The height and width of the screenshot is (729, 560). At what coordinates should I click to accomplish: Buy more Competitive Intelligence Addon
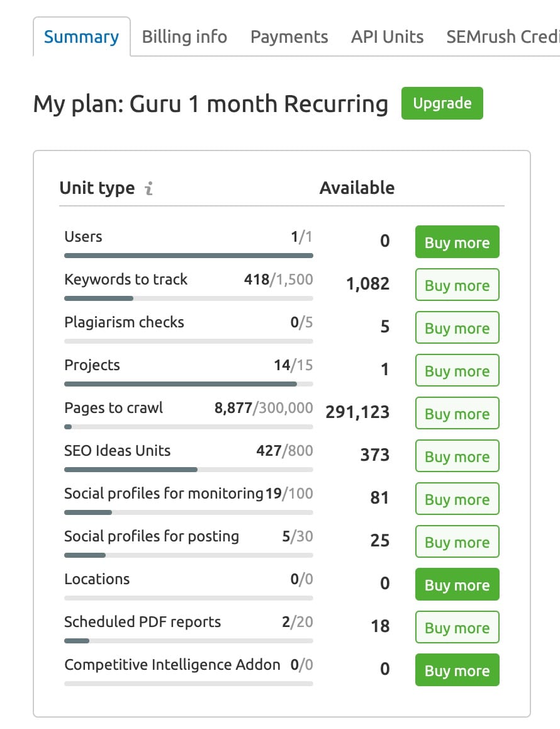[x=457, y=670]
